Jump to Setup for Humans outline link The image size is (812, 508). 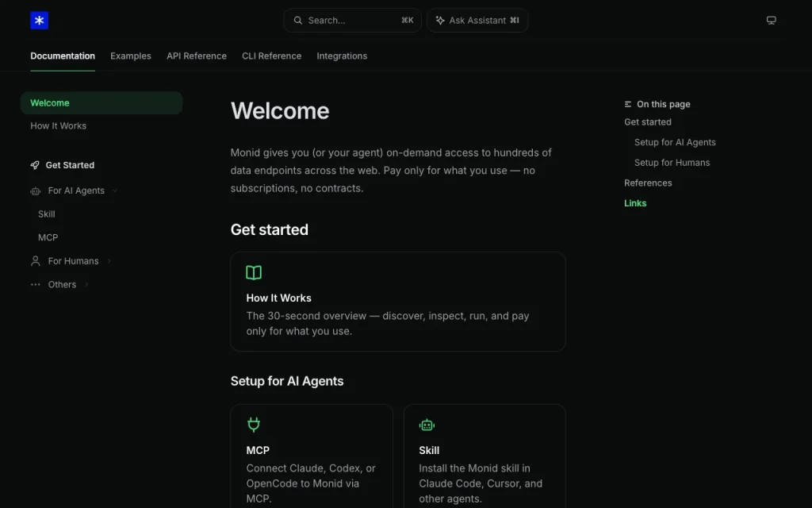point(672,162)
